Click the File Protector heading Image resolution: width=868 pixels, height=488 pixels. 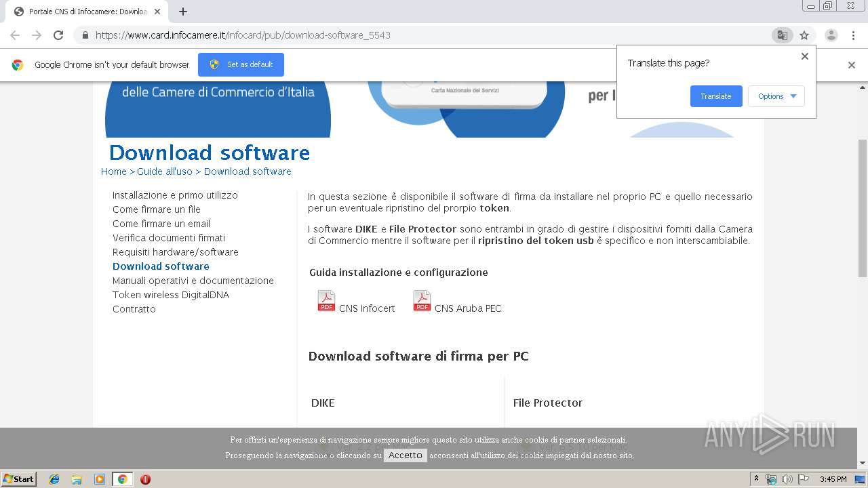548,403
